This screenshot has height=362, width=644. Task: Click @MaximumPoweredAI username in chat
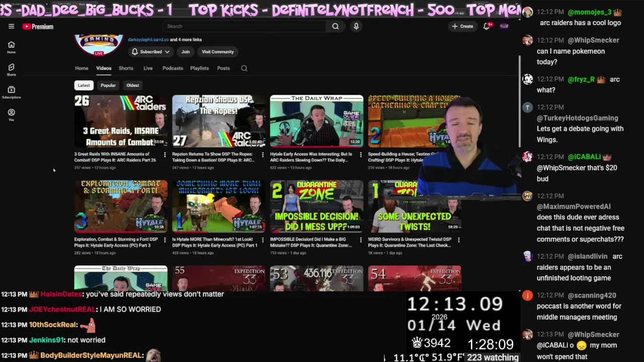574,207
